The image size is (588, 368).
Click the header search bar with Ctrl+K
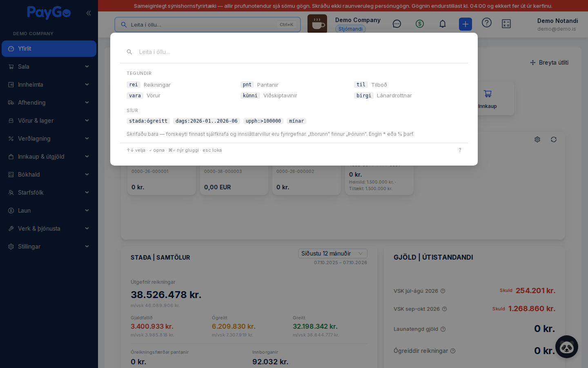click(208, 25)
